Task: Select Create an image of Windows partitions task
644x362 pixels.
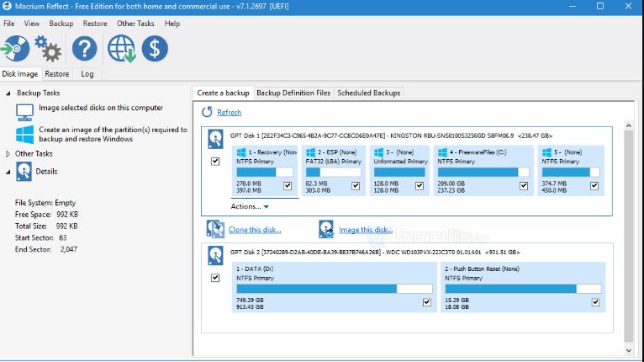Action: (x=113, y=134)
